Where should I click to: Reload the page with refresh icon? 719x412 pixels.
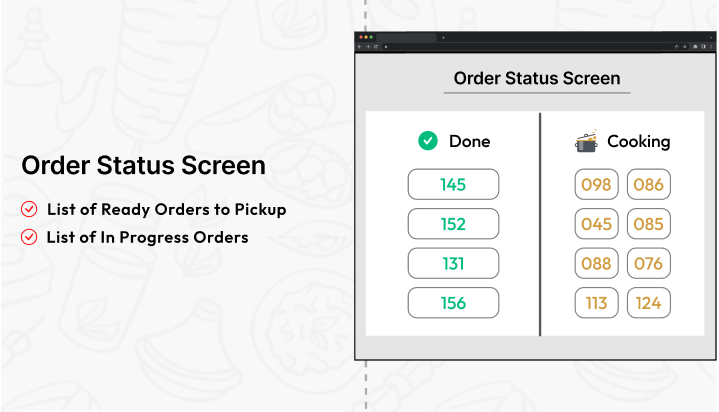click(x=376, y=46)
